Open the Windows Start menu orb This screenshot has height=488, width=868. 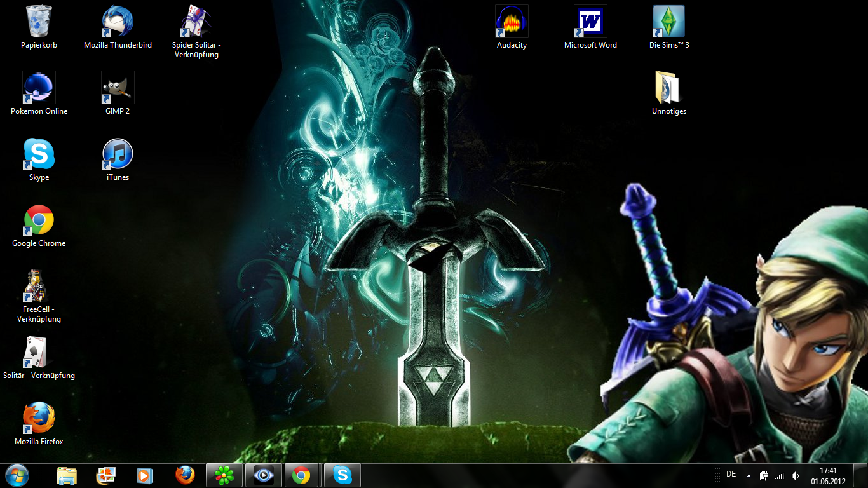17,475
